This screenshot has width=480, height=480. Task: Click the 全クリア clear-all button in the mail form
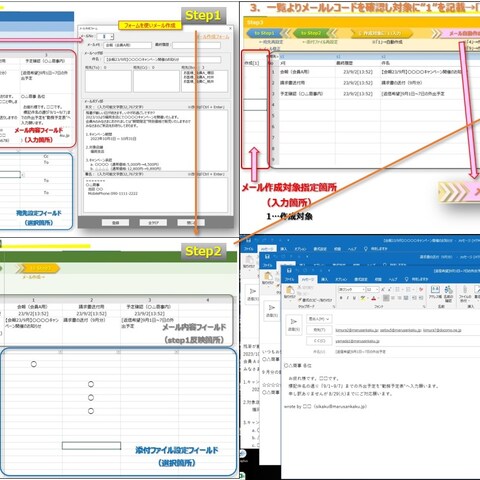pos(153,222)
